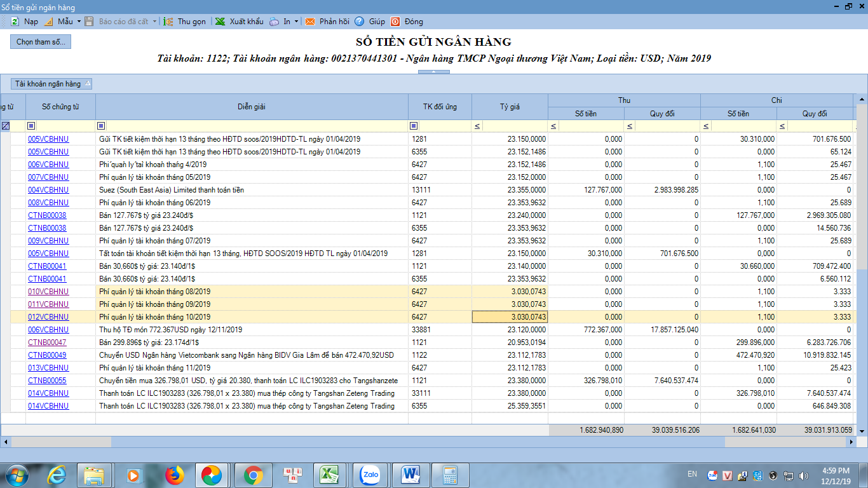Image resolution: width=868 pixels, height=488 pixels.
Task: Toggle filter operator in Số chứng từ column
Action: (31, 126)
